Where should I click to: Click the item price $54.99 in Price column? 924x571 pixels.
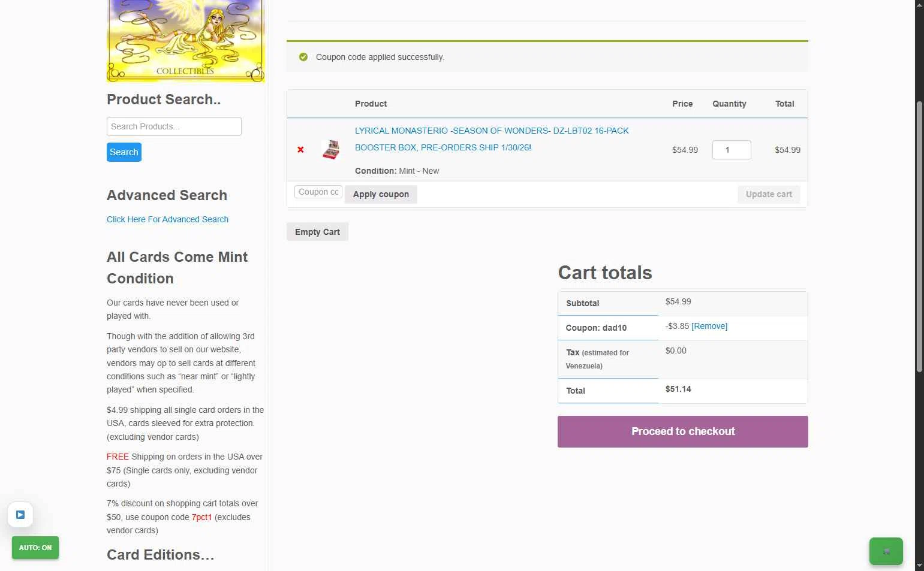point(685,150)
